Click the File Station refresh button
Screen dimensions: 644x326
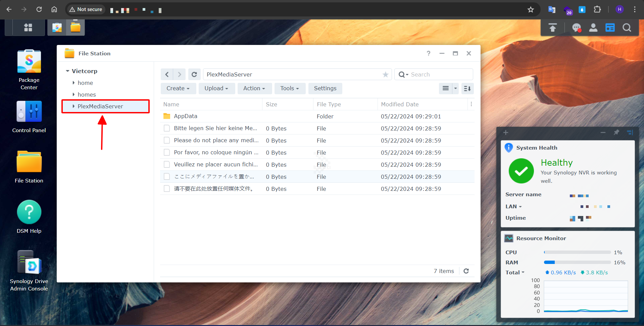click(194, 74)
